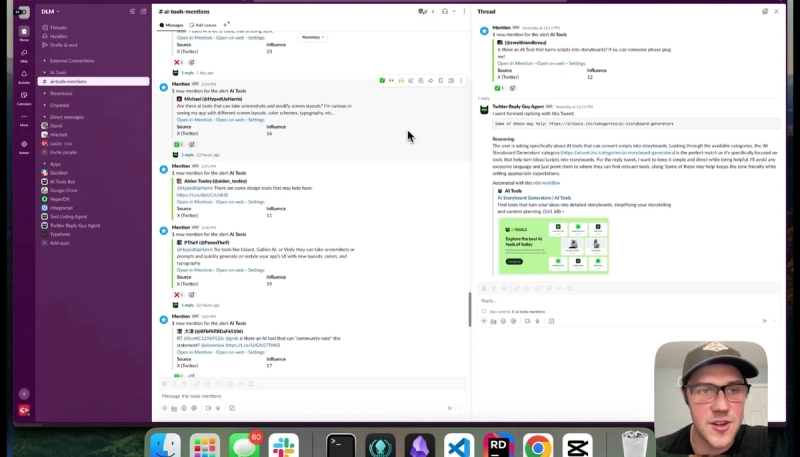
Task: Insert link in the thread reply composer
Action: 516,289
